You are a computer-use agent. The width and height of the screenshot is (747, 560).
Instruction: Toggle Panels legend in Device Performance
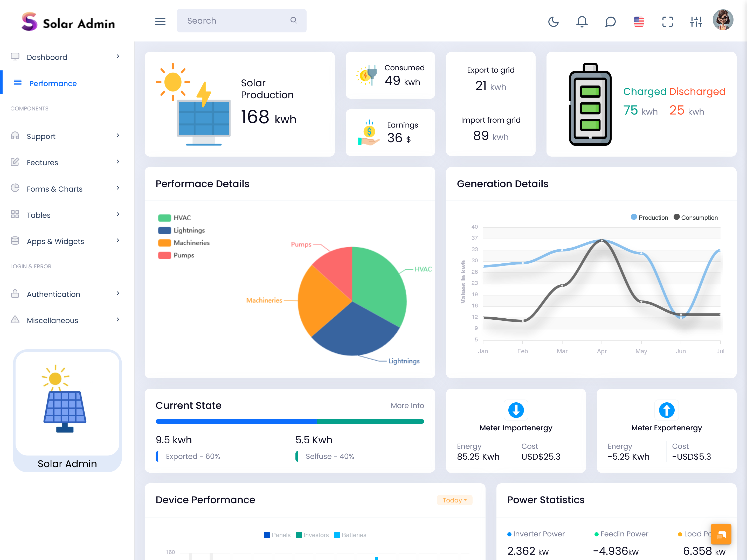pyautogui.click(x=277, y=535)
